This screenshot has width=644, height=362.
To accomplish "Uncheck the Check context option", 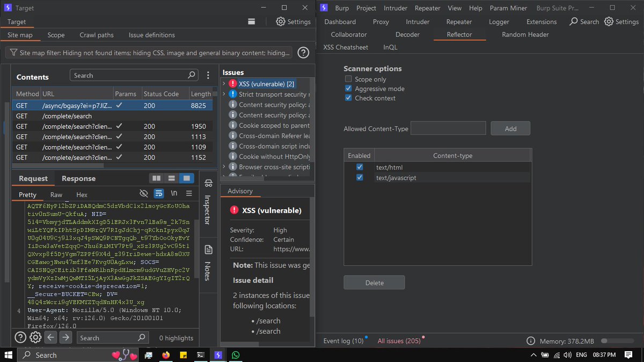I will pos(348,98).
